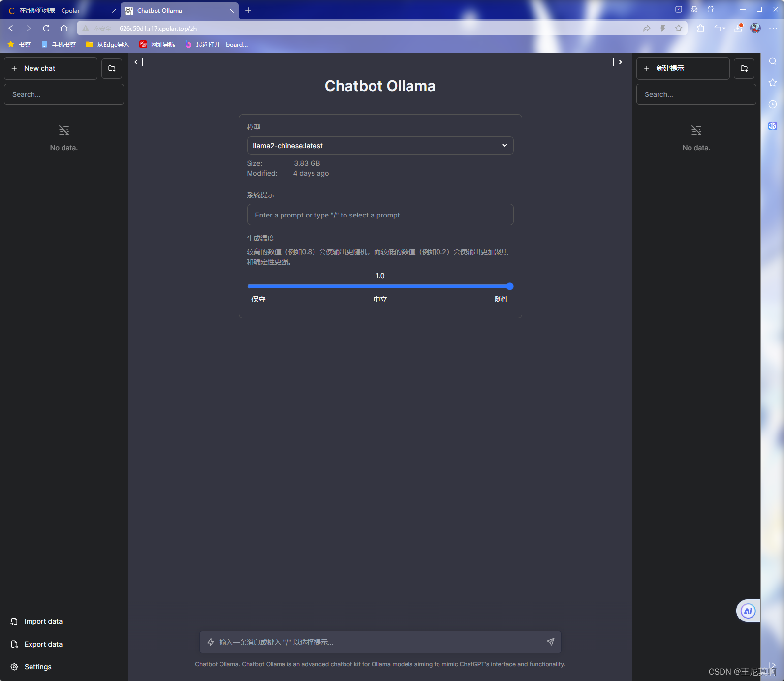Viewport: 784px width, 681px height.
Task: Open the 手机书签 bookmark folder
Action: tap(59, 44)
